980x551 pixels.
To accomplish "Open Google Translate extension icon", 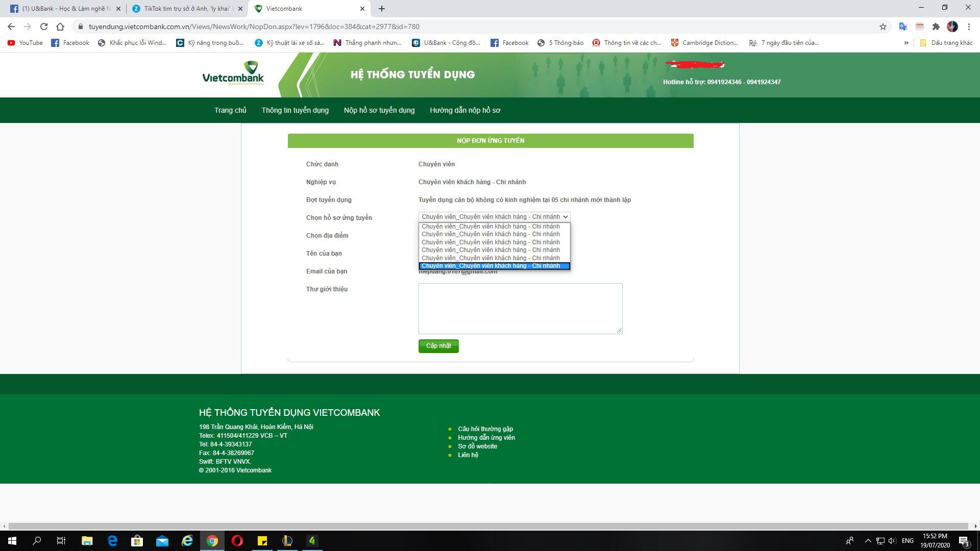I will point(903,27).
